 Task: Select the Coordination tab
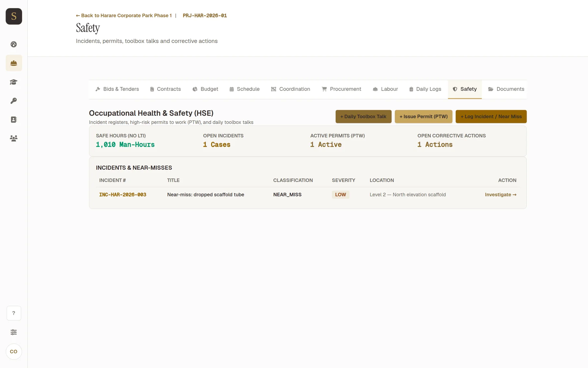[290, 89]
